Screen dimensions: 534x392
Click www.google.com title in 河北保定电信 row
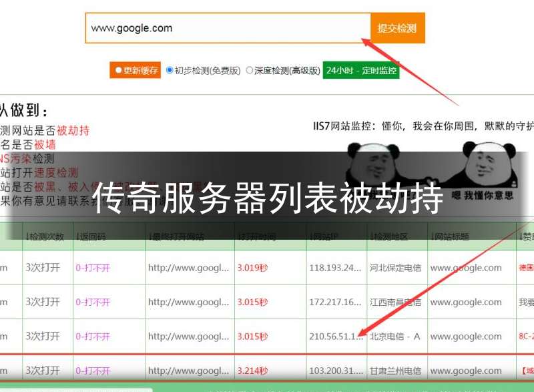pyautogui.click(x=466, y=268)
